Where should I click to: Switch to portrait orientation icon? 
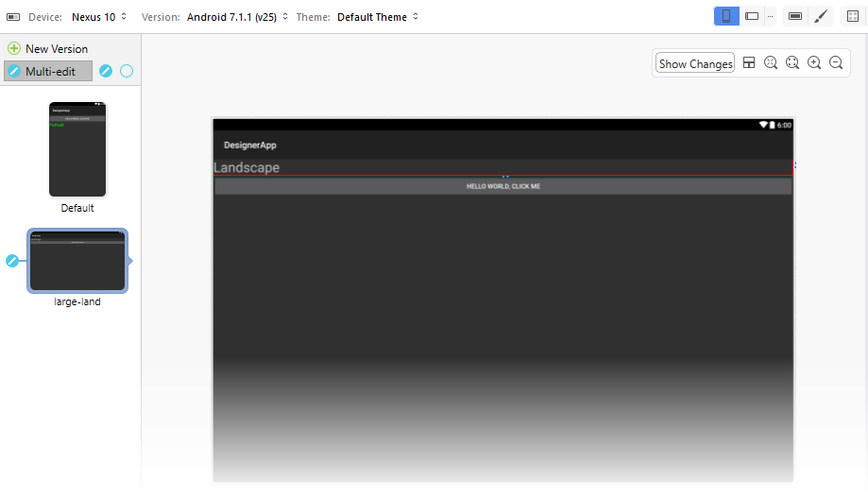pos(726,16)
